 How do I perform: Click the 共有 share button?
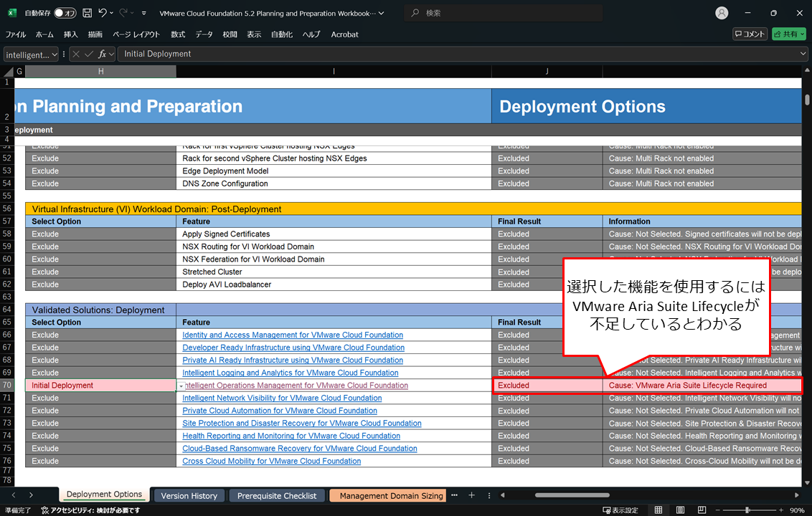(x=789, y=34)
